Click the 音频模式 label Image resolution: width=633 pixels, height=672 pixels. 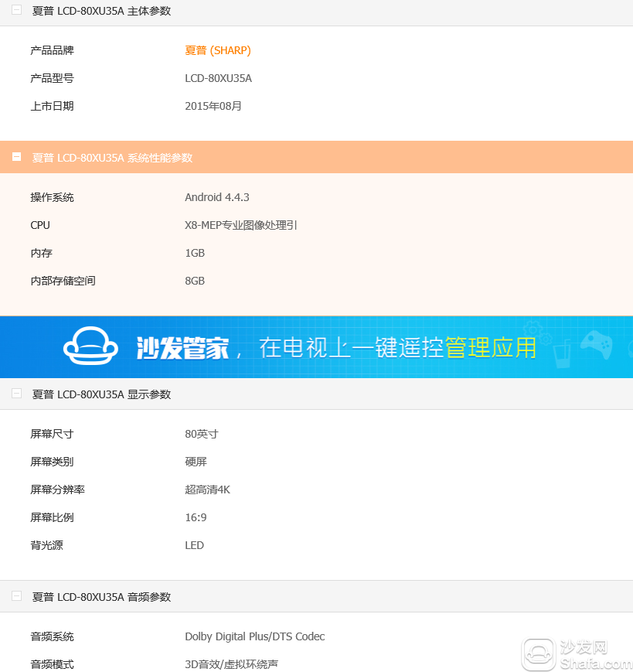pyautogui.click(x=53, y=665)
